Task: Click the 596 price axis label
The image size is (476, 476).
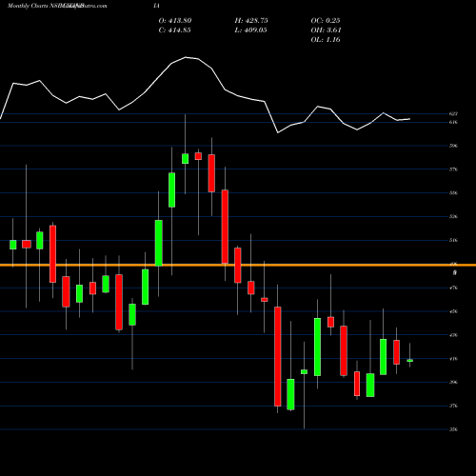Action: tap(453, 146)
